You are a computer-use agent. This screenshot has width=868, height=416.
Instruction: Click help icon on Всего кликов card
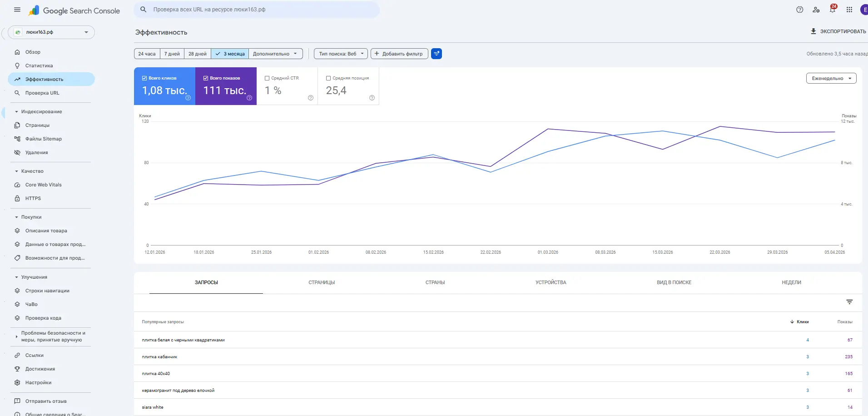[188, 98]
